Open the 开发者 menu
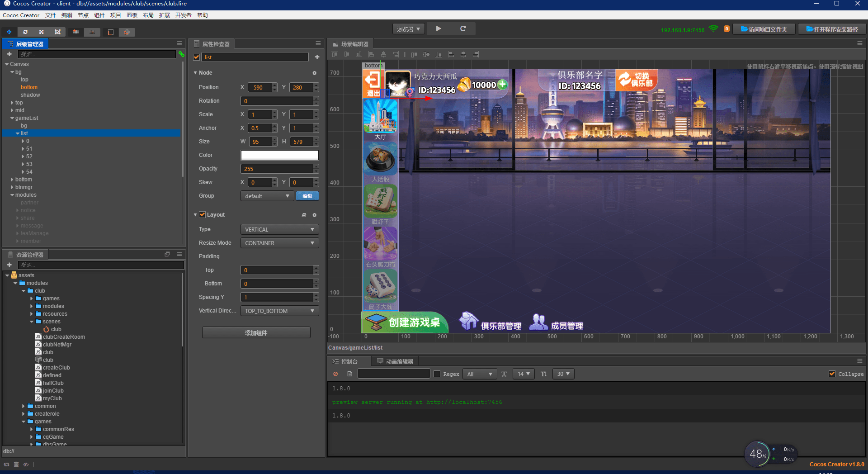This screenshot has width=868, height=474. click(x=184, y=15)
